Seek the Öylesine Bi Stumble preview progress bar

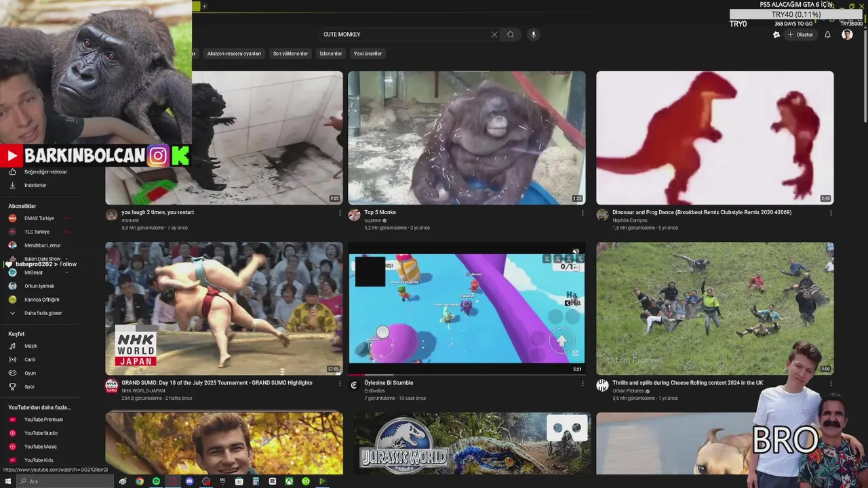tap(467, 374)
